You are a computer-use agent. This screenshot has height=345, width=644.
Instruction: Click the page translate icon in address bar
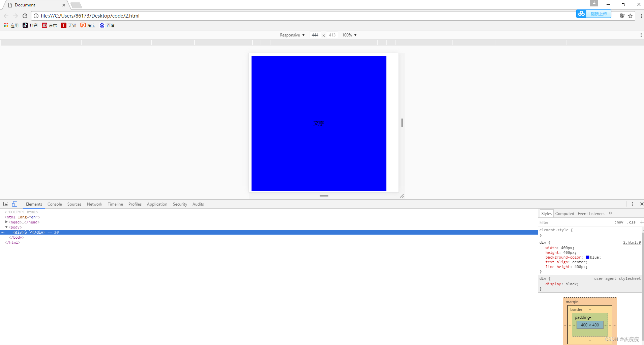(x=622, y=16)
